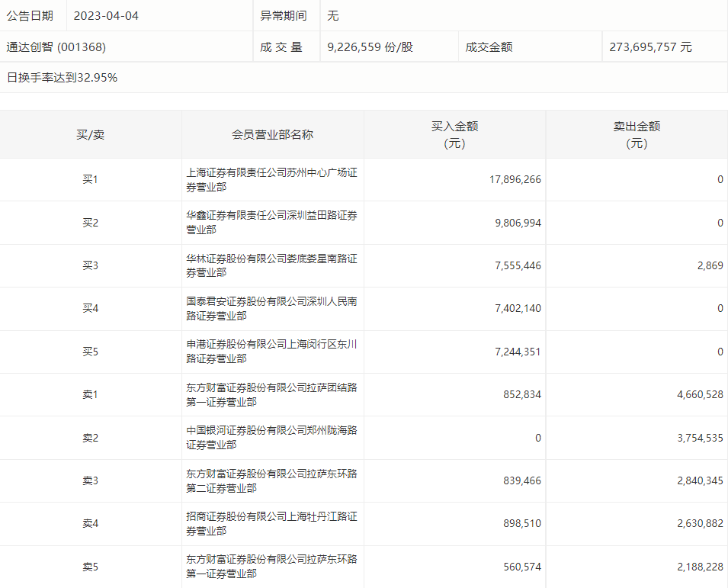Select the 卖1 row label

(91, 395)
